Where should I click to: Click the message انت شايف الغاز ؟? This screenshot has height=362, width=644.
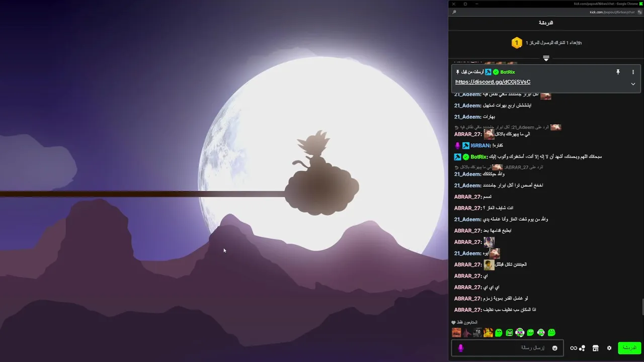click(498, 208)
